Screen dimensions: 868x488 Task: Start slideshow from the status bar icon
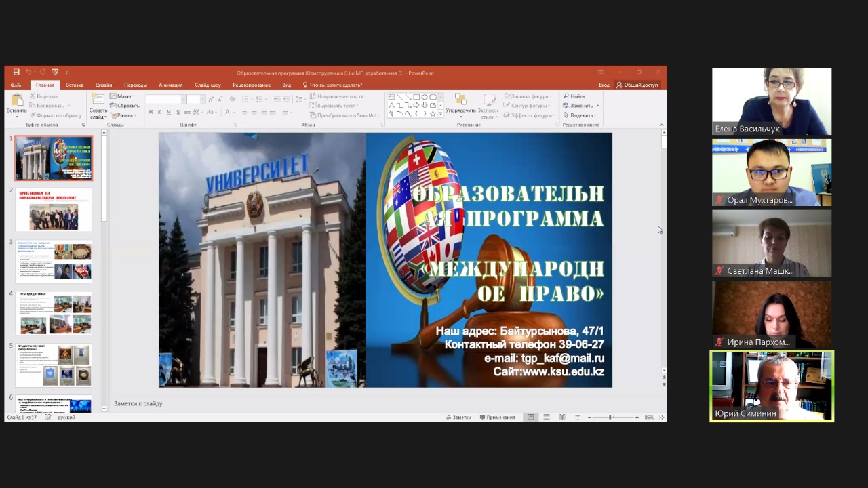coord(578,418)
